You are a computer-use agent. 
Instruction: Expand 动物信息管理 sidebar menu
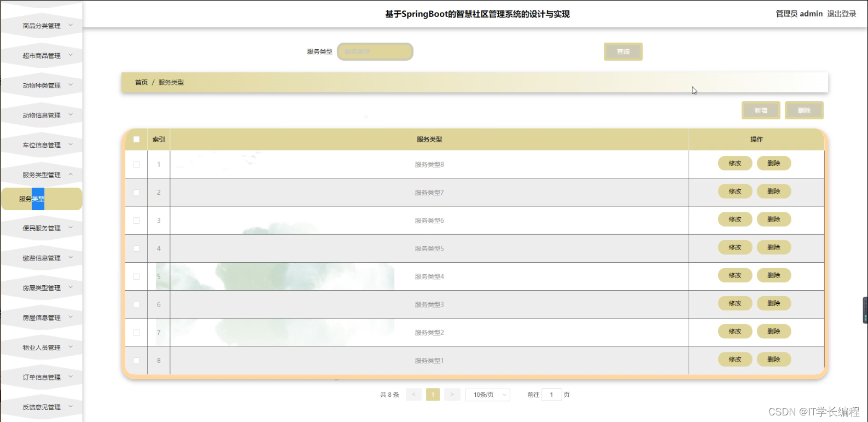pyautogui.click(x=42, y=115)
